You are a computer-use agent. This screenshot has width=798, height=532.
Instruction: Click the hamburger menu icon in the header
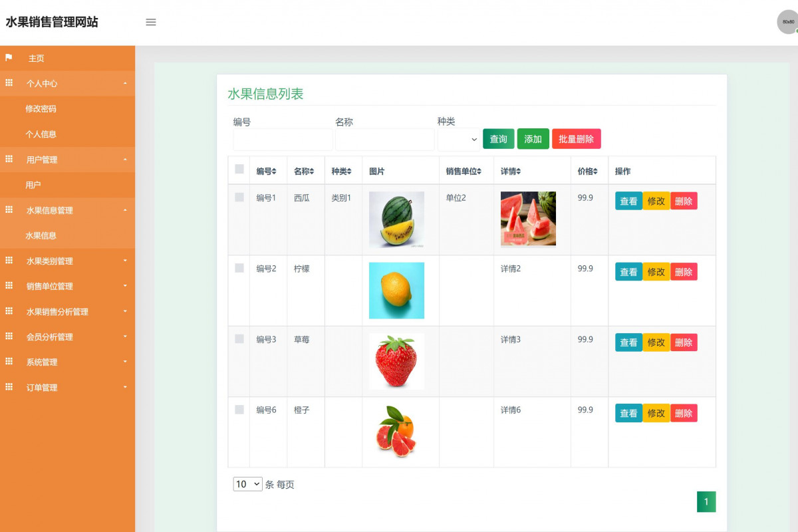[x=151, y=22]
